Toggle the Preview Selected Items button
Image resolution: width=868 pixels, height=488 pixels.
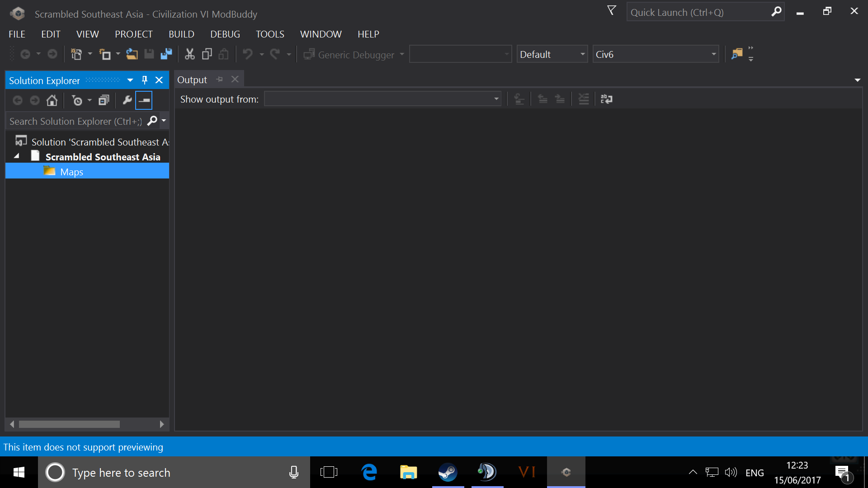tap(144, 100)
